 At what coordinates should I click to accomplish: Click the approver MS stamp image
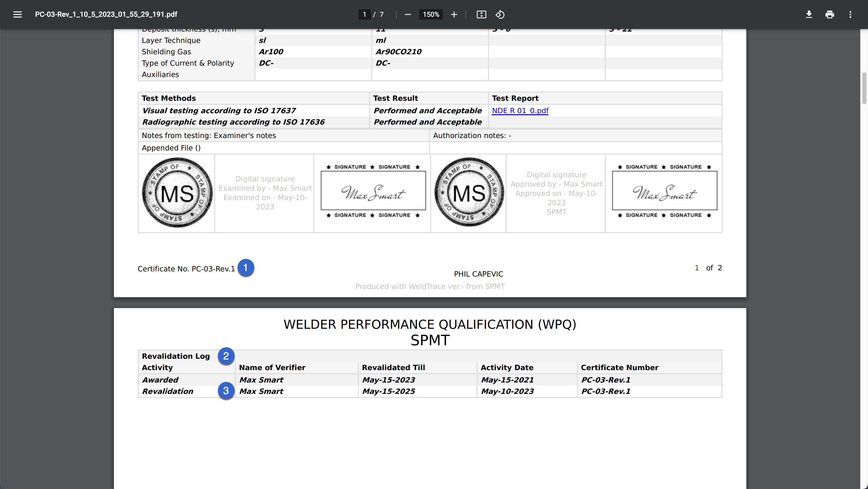[x=469, y=192]
